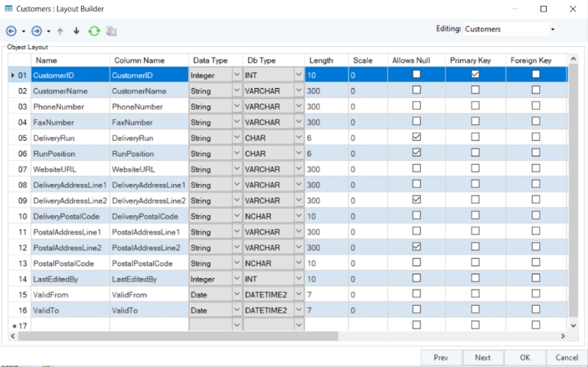Open the back button history dropdown arrow

[x=24, y=31]
